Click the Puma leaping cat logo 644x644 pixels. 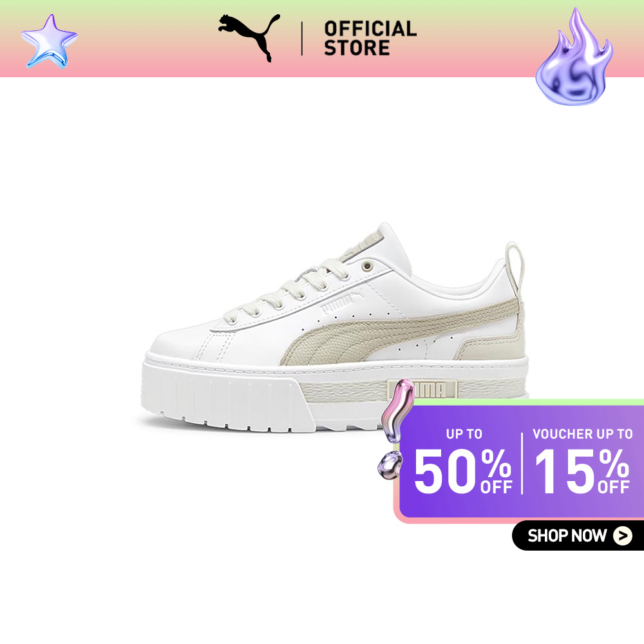[249, 37]
